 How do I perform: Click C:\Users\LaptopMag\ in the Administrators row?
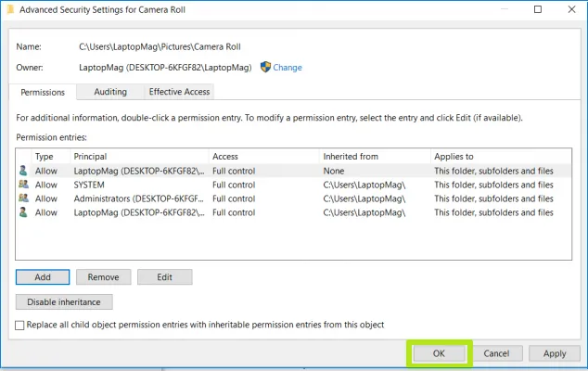[364, 198]
